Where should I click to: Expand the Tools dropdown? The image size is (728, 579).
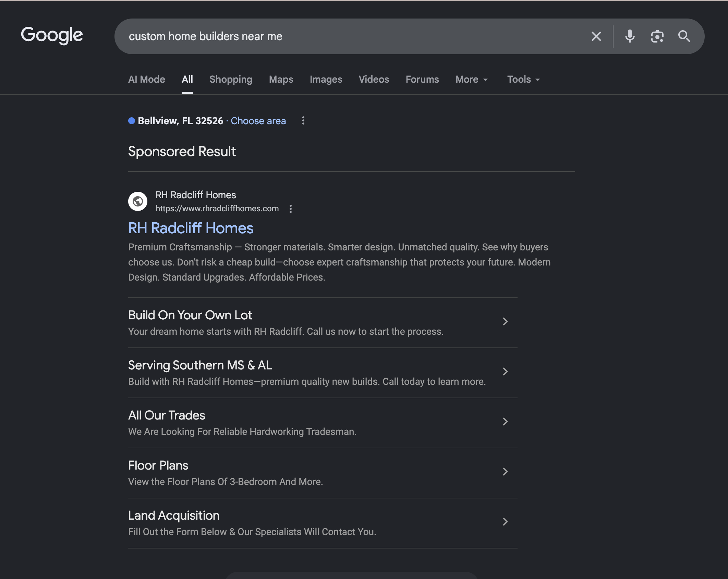pos(524,80)
